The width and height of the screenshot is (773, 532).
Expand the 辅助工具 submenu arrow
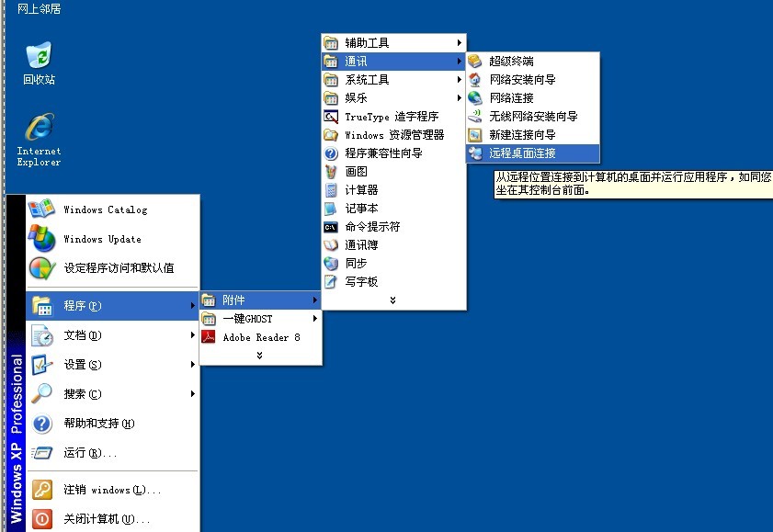(459, 43)
